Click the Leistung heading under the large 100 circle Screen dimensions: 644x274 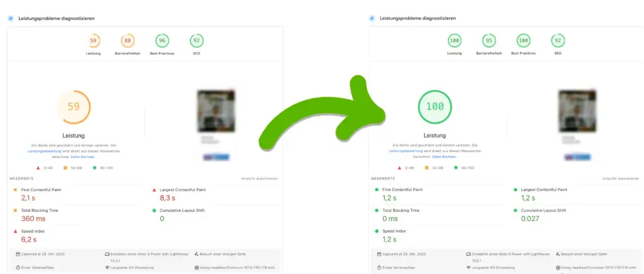435,135
